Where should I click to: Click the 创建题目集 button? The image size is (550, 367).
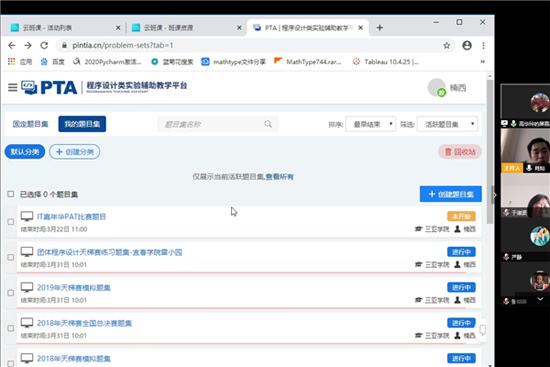[x=451, y=194]
